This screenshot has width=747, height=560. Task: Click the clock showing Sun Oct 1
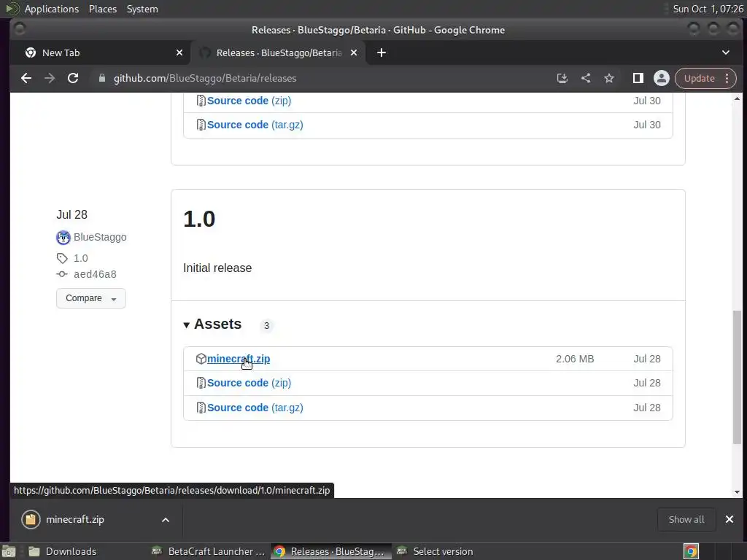click(x=708, y=9)
